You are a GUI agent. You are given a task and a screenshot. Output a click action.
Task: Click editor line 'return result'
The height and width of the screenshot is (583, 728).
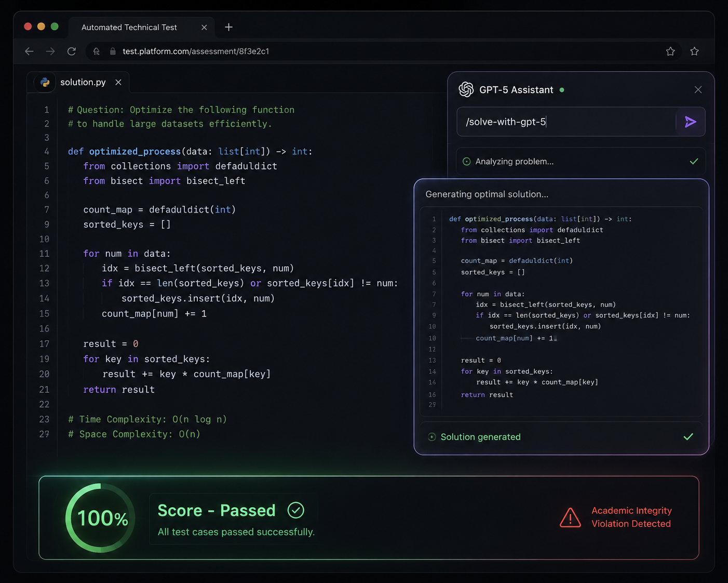119,390
